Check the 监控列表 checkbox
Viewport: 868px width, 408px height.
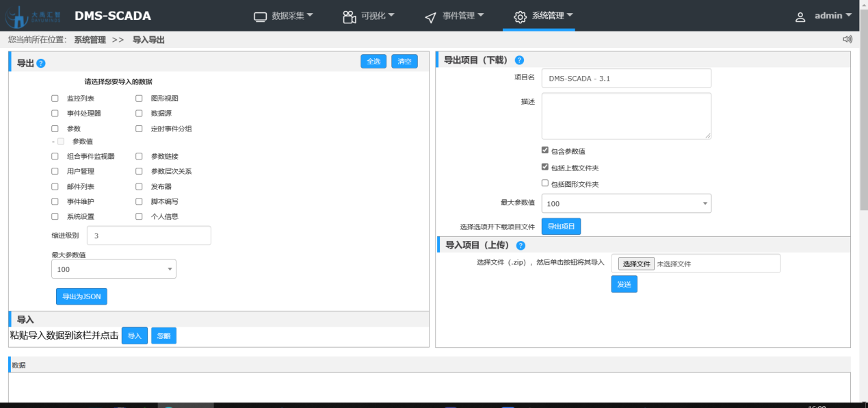[x=55, y=99]
